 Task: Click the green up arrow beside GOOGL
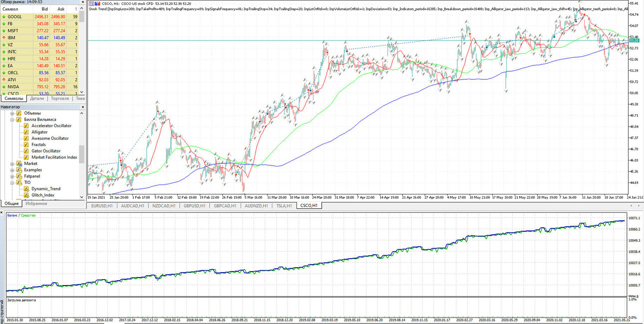(x=4, y=16)
